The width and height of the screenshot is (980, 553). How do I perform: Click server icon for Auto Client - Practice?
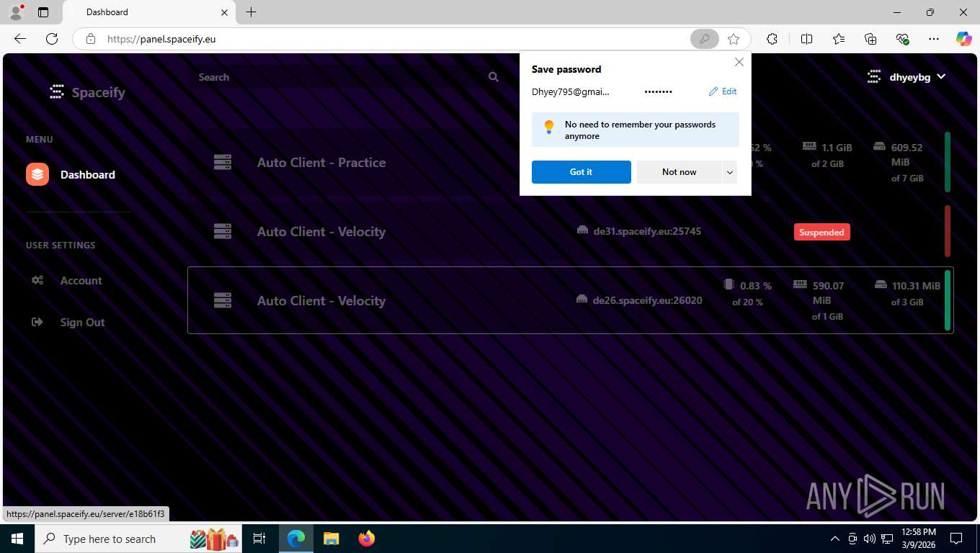[223, 162]
